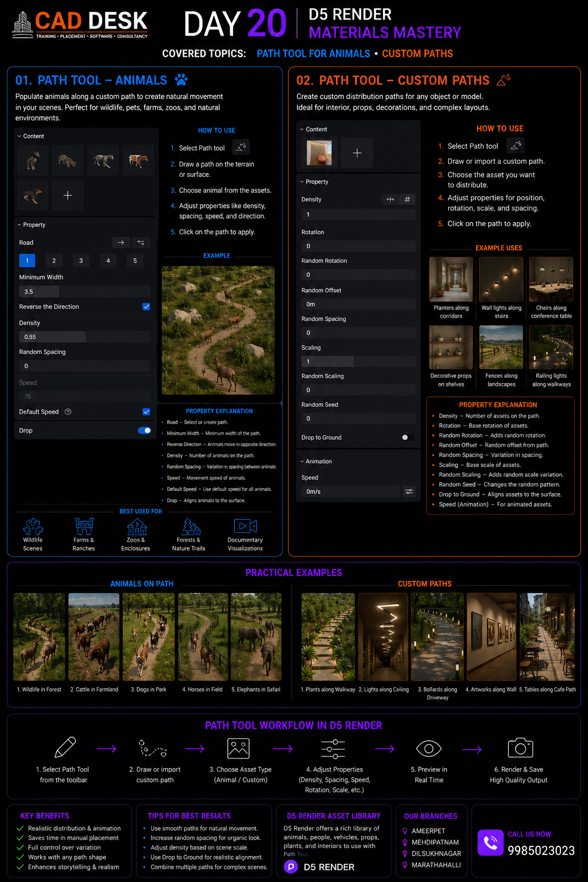588x882 pixels.
Task: Select Road number 2
Action: pos(54,261)
